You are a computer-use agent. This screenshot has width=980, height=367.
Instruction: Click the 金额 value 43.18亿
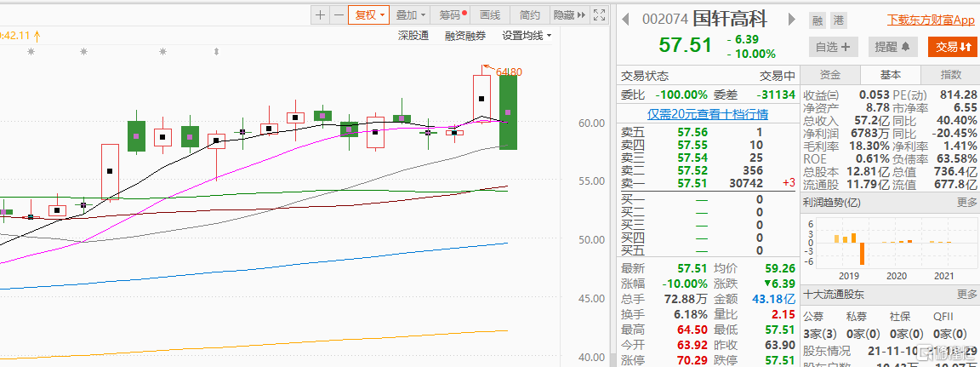(x=775, y=299)
